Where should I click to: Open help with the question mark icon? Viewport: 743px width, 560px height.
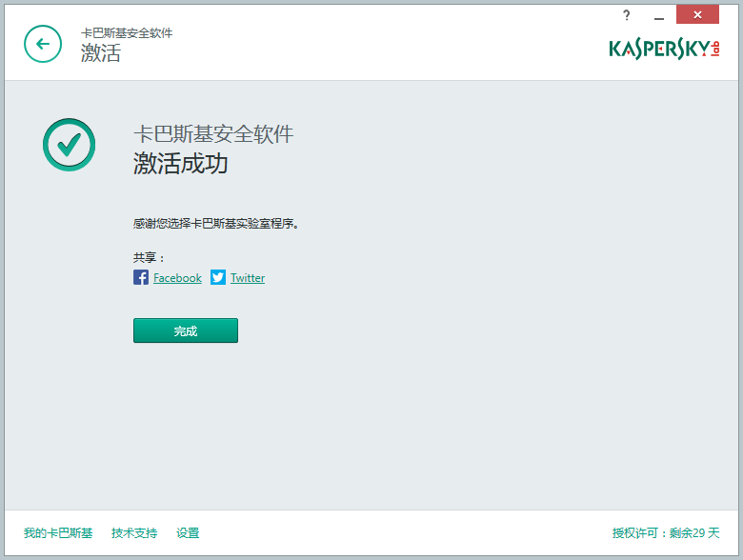tap(627, 15)
